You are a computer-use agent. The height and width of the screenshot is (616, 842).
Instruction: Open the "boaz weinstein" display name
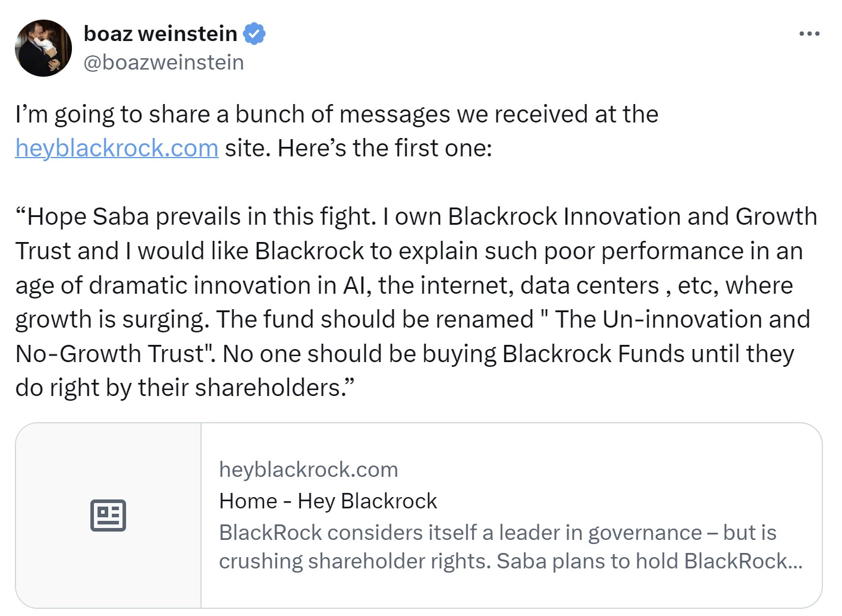tap(161, 34)
